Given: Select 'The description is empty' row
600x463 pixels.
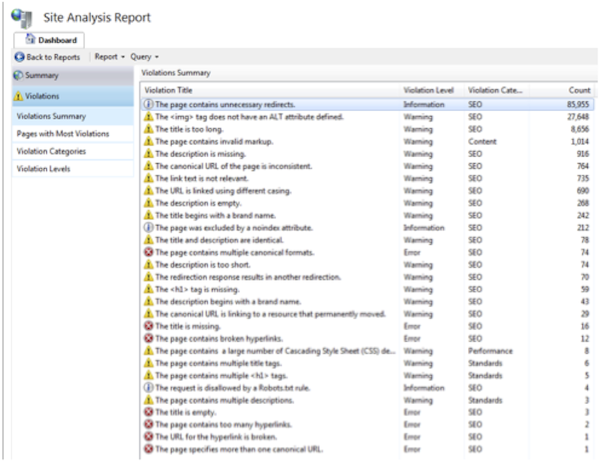Looking at the screenshot, I should pyautogui.click(x=368, y=203).
